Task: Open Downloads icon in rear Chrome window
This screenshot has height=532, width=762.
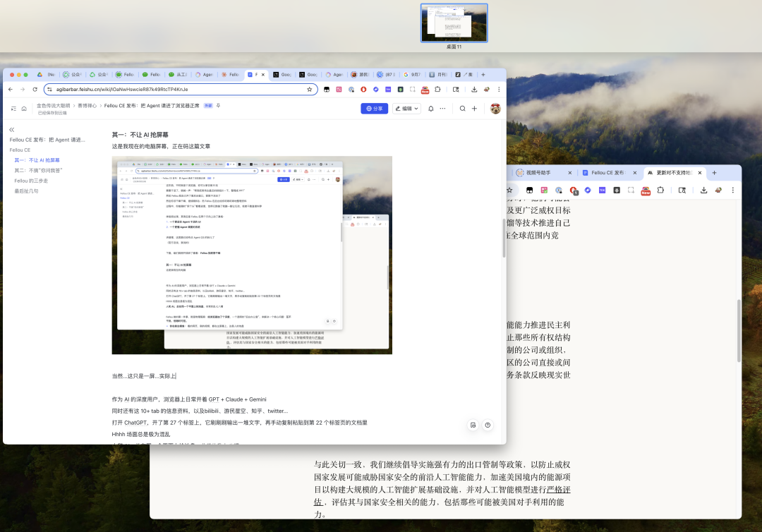Action: click(x=703, y=191)
